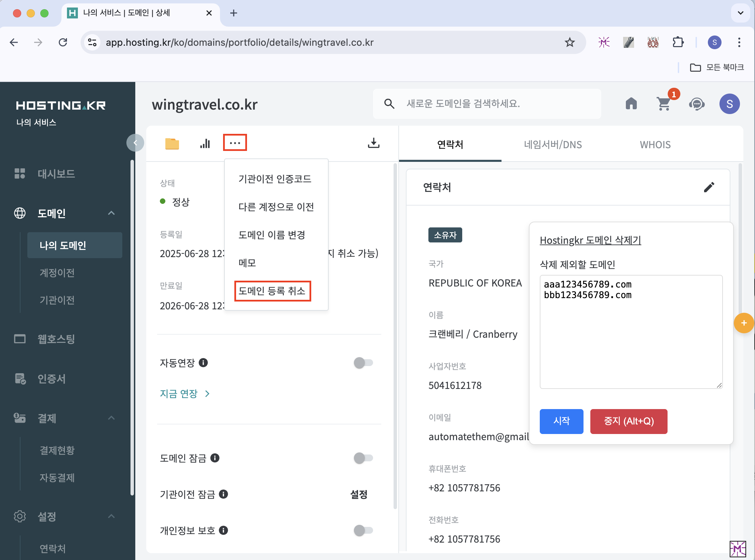Image resolution: width=755 pixels, height=560 pixels.
Task: Collapse the 도메인 sidebar section
Action: click(x=111, y=213)
